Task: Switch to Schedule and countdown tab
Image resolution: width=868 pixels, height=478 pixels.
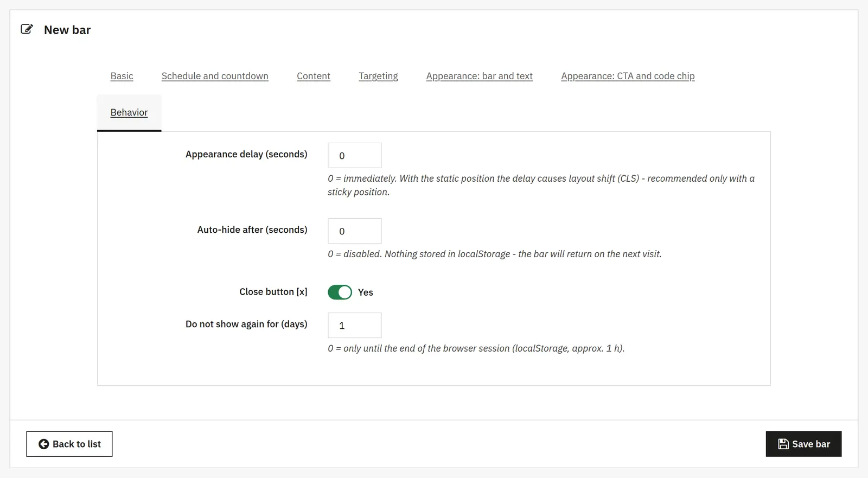Action: pyautogui.click(x=215, y=76)
